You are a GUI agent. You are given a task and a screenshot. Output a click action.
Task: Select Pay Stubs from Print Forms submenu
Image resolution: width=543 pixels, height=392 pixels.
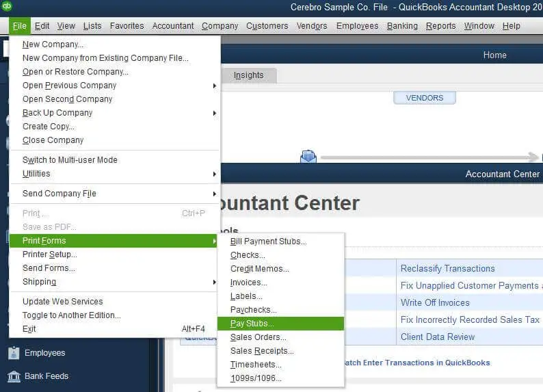pyautogui.click(x=252, y=324)
